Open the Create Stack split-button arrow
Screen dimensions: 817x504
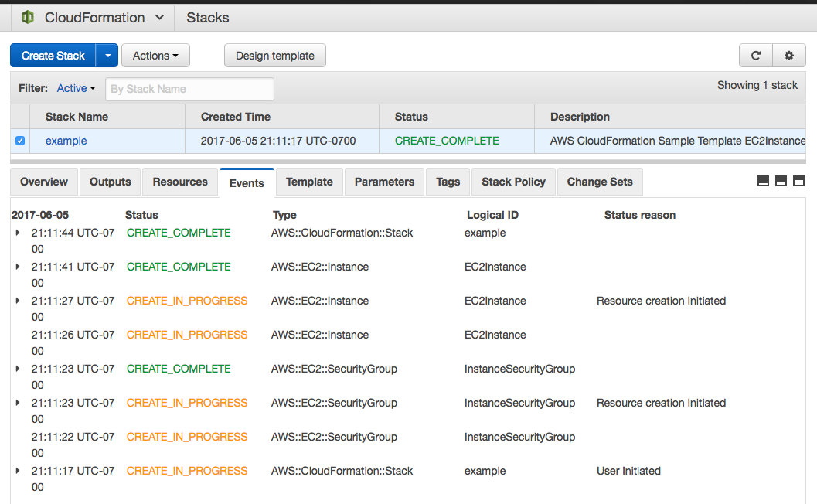point(107,55)
